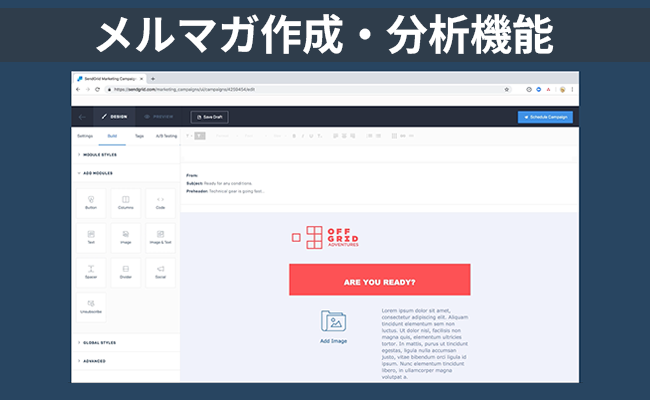
Task: Click the Add Image link
Action: pyautogui.click(x=333, y=341)
